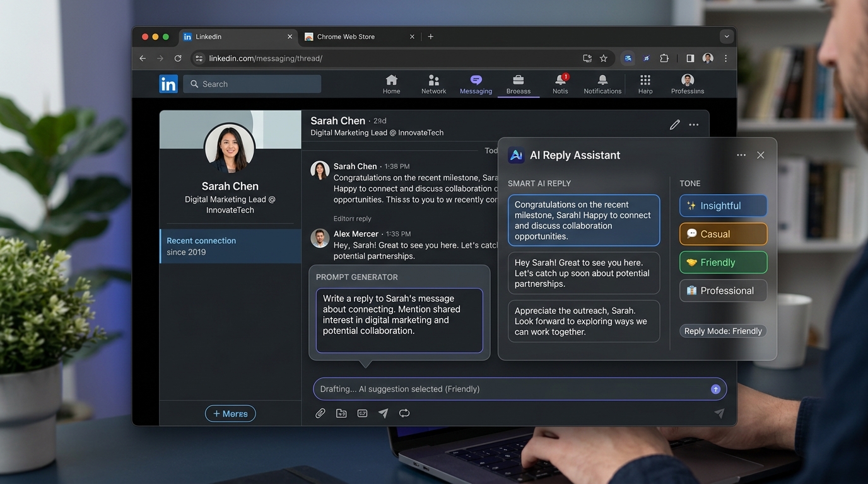
Task: Bookmark this page with the star icon
Action: click(x=604, y=58)
